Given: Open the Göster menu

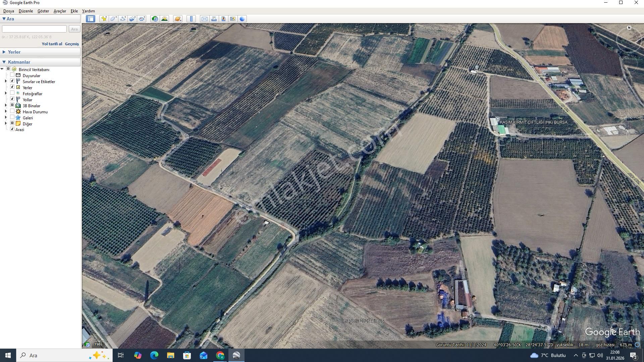Looking at the screenshot, I should coord(43,11).
